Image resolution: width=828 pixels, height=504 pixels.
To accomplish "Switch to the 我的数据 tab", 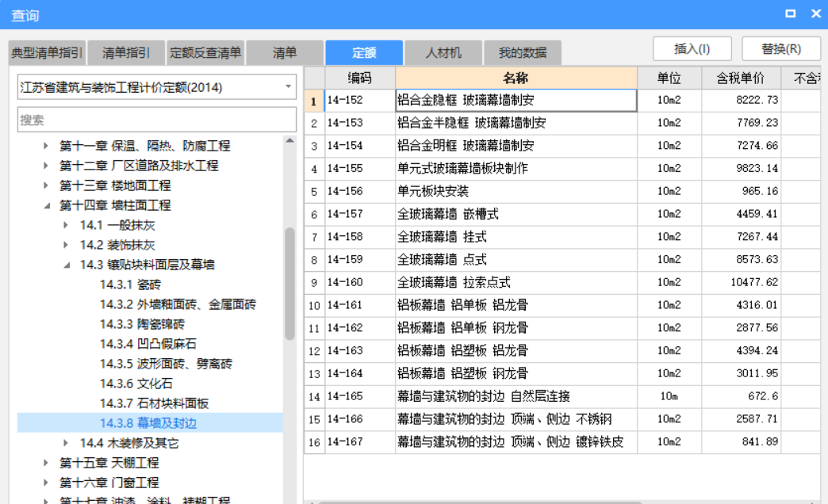I will 522,53.
